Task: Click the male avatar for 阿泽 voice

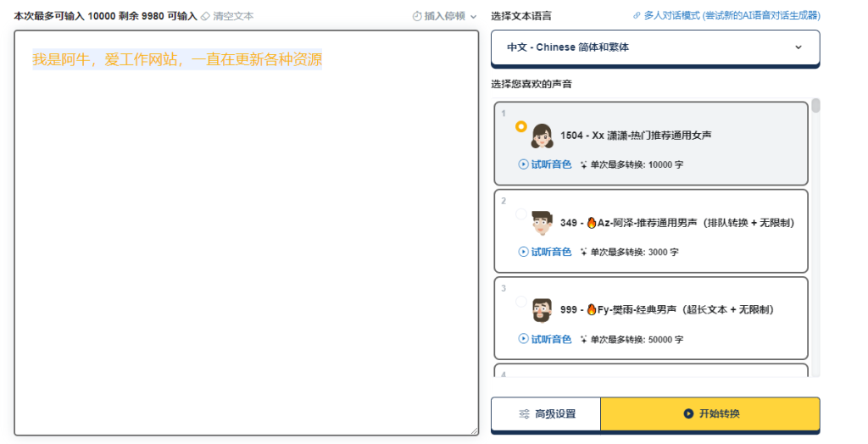Action: [542, 223]
